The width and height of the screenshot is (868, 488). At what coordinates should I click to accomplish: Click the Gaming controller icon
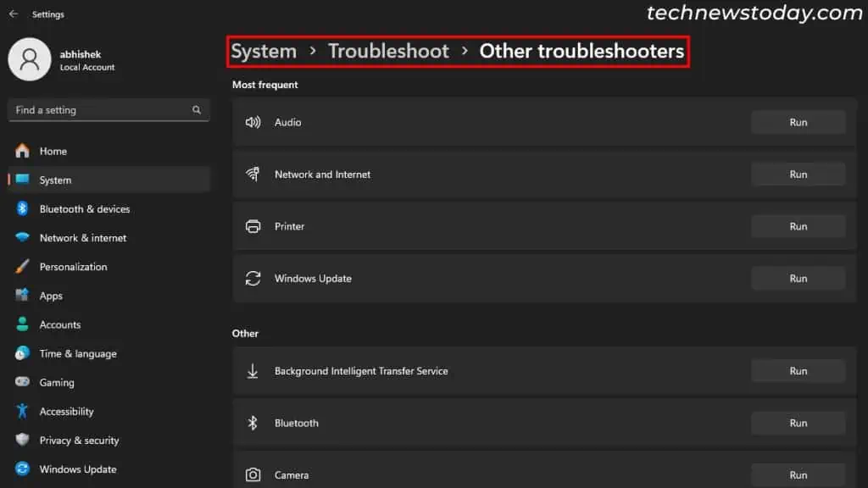[22, 382]
